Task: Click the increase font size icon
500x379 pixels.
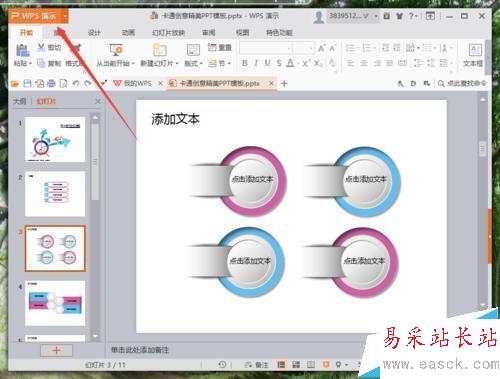Action: point(321,48)
